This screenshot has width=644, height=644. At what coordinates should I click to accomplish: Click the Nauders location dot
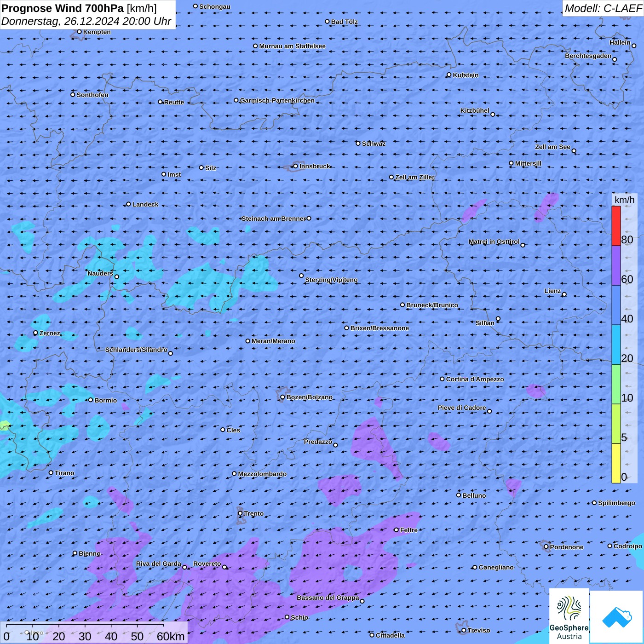(x=117, y=277)
